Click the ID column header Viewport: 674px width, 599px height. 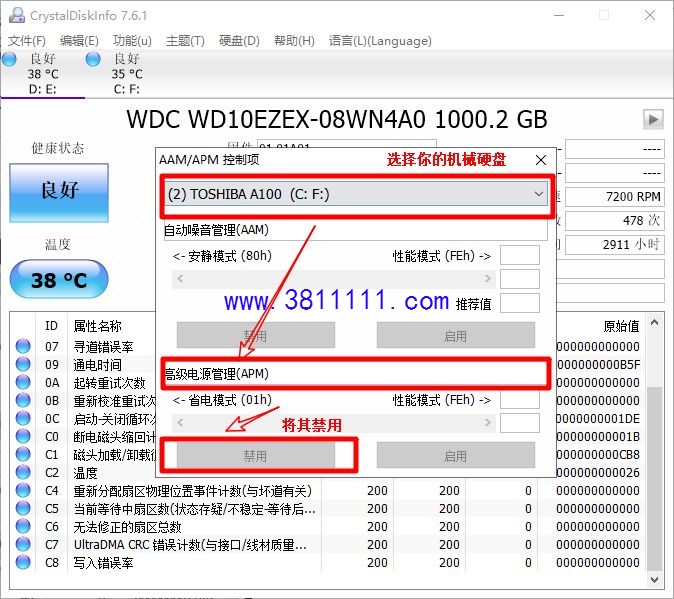(x=51, y=326)
